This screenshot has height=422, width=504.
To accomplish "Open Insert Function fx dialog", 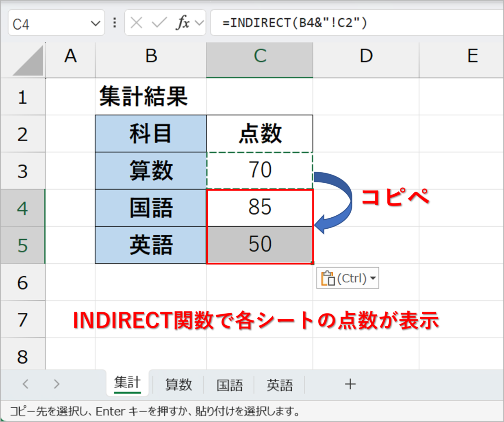I will click(x=182, y=23).
